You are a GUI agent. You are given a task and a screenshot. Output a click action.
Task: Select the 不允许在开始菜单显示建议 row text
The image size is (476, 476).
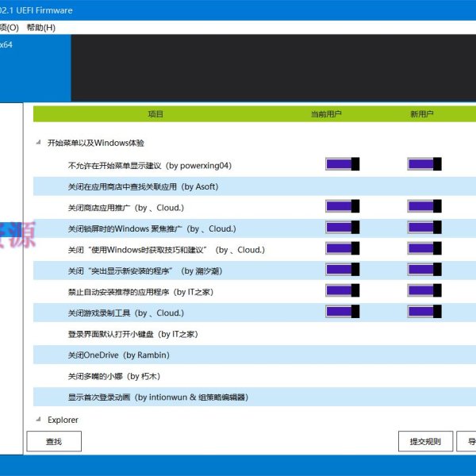coord(150,166)
